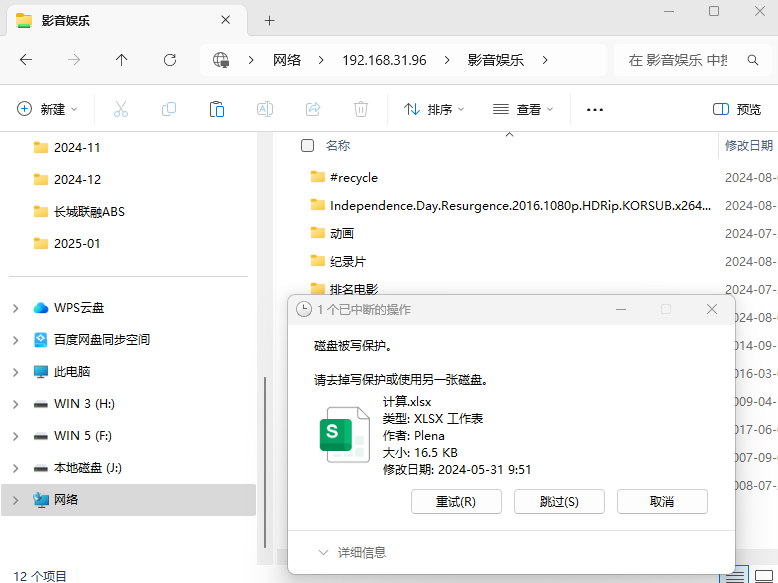Go up one folder level
Viewport: 778px width, 583px height.
(122, 60)
